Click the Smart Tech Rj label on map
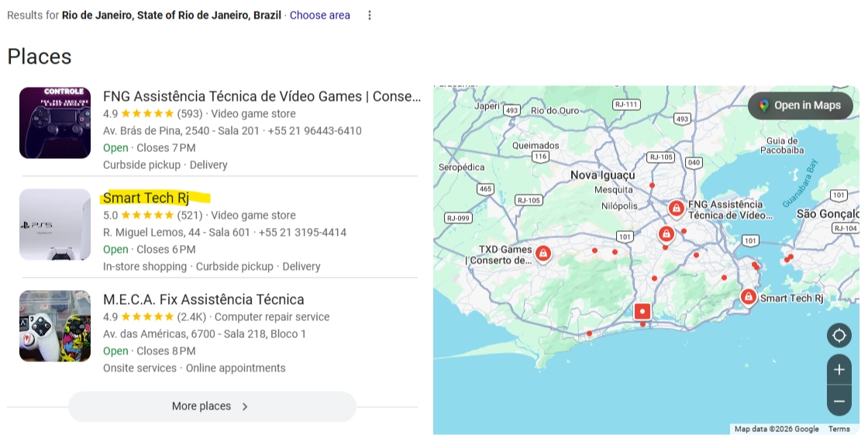 pos(791,299)
